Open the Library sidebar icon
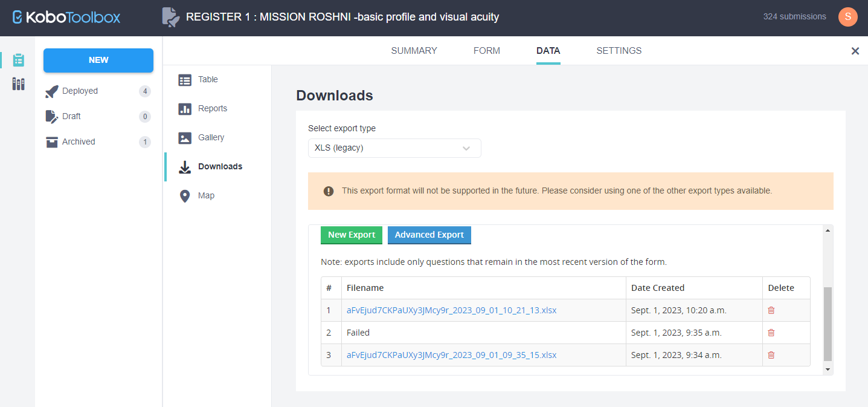Viewport: 868px width, 407px height. [x=19, y=84]
